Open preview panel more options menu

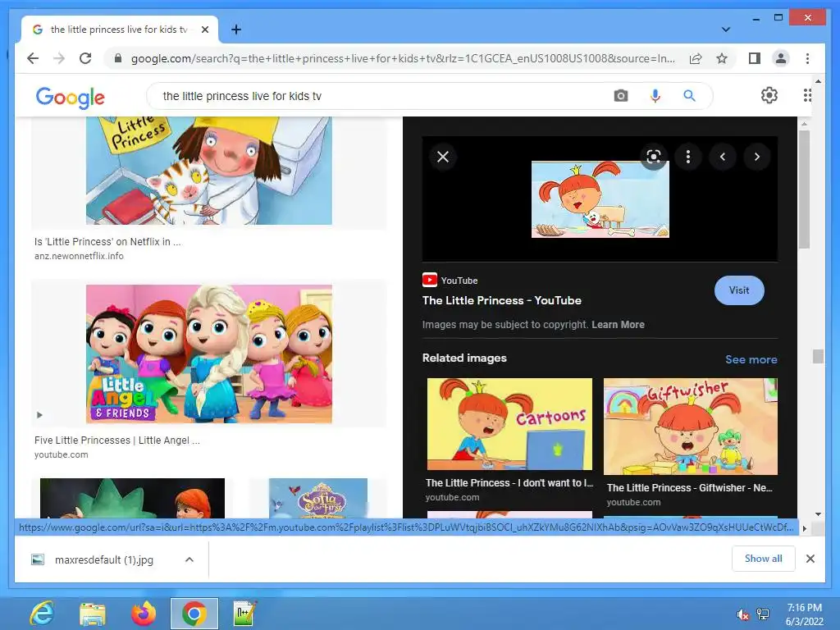pyautogui.click(x=688, y=157)
